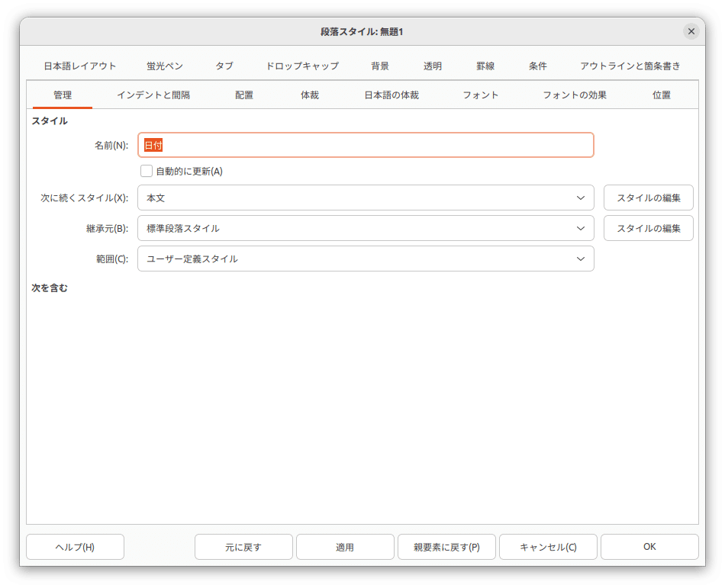Screen dimensions: 725x588
Task: Switch to the 透明 tab
Action: tap(433, 66)
